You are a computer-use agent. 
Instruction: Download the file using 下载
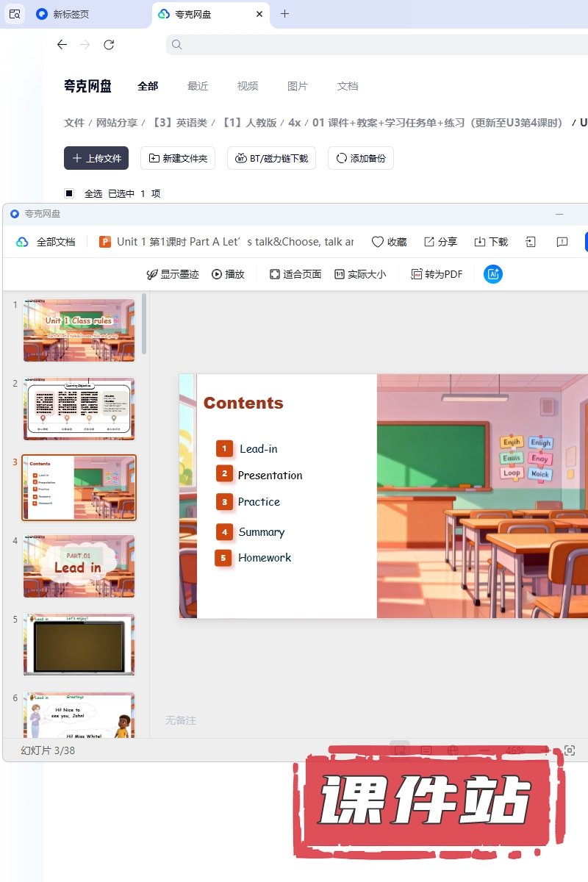coord(491,242)
